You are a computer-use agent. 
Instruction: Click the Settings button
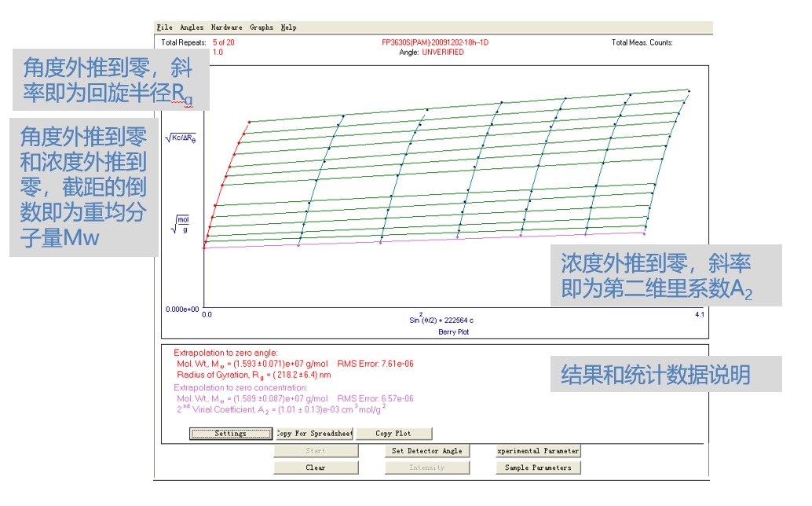pyautogui.click(x=230, y=434)
